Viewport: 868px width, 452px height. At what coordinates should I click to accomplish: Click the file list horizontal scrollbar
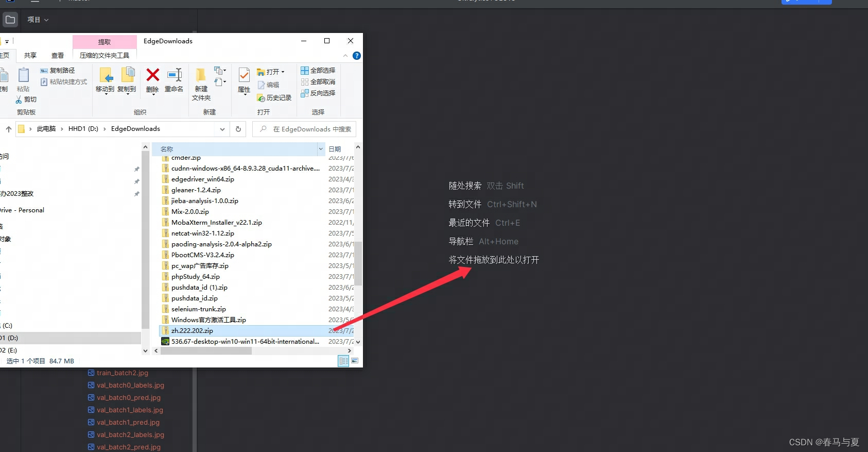point(206,351)
